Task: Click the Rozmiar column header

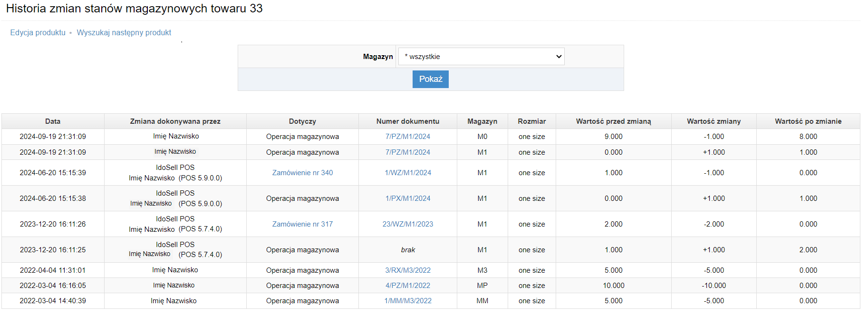Action: click(x=532, y=121)
